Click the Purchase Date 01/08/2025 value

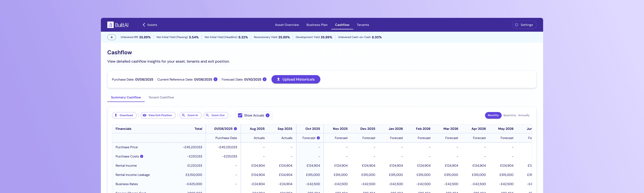click(144, 79)
